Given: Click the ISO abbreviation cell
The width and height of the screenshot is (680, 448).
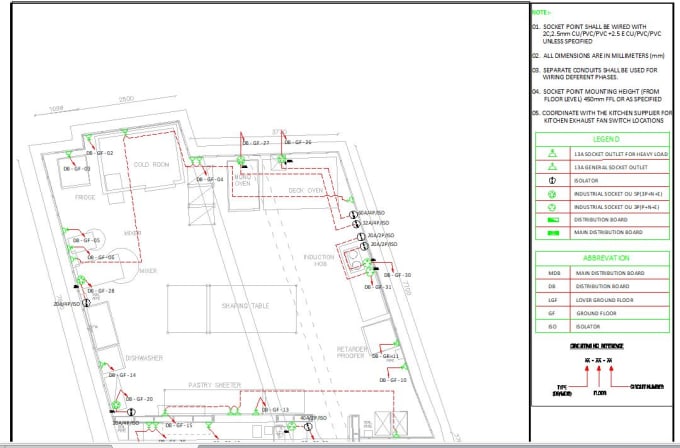Looking at the screenshot, I should [x=552, y=327].
